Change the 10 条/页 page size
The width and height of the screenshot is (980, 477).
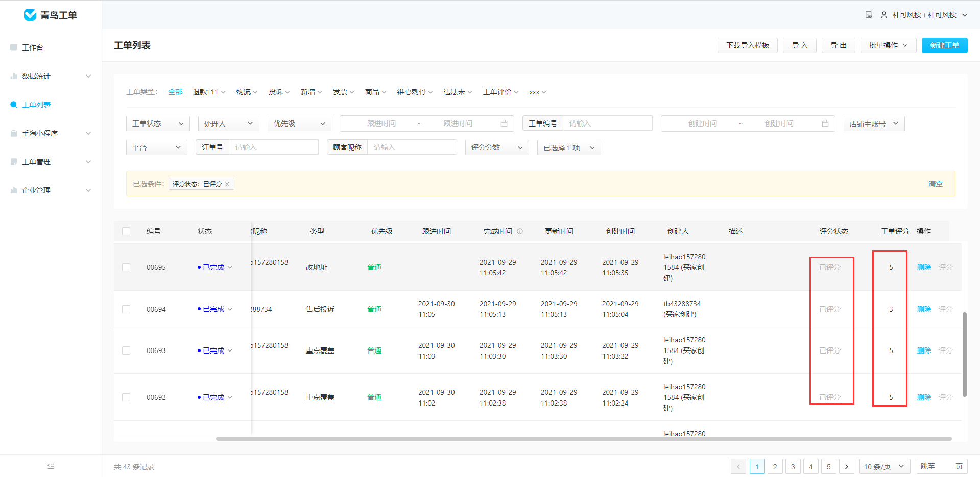coord(885,466)
